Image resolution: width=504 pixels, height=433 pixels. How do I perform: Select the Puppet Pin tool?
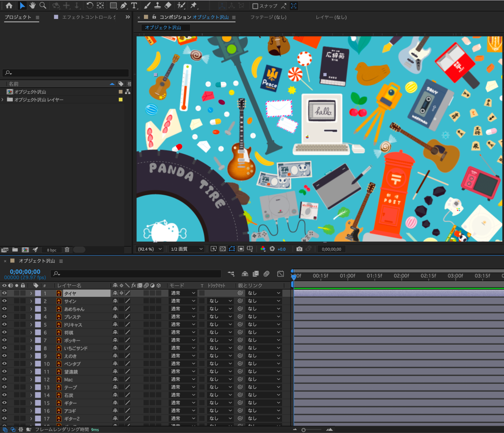click(194, 5)
